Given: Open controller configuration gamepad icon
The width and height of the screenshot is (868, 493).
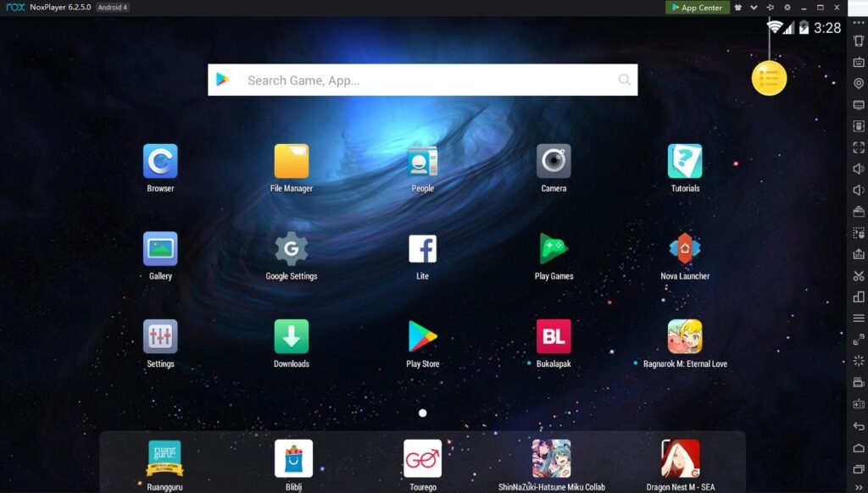Looking at the screenshot, I should click(x=859, y=404).
